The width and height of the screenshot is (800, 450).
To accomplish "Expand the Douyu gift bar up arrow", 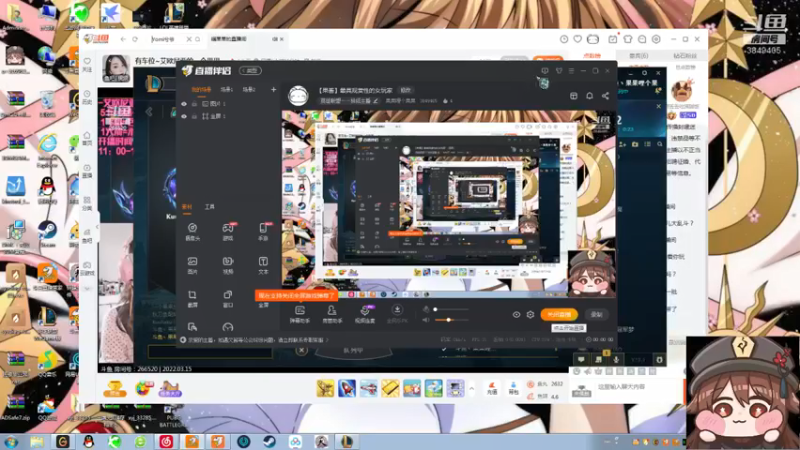I will click(x=471, y=389).
